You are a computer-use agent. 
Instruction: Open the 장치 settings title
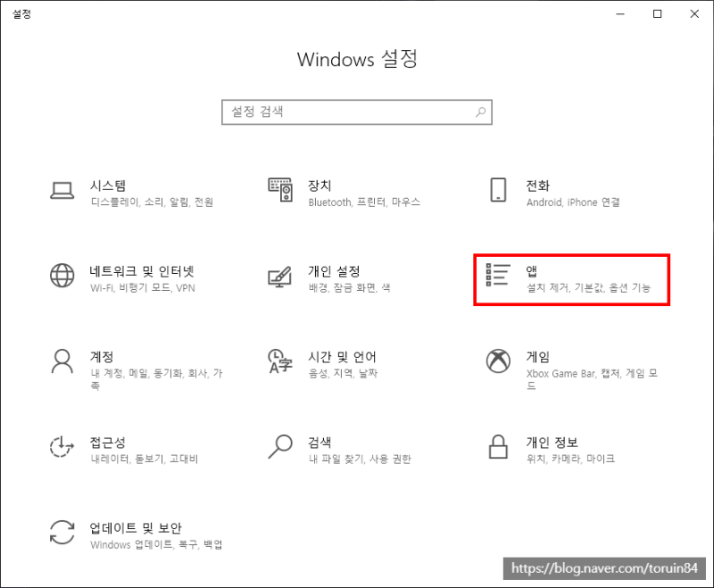pos(320,186)
